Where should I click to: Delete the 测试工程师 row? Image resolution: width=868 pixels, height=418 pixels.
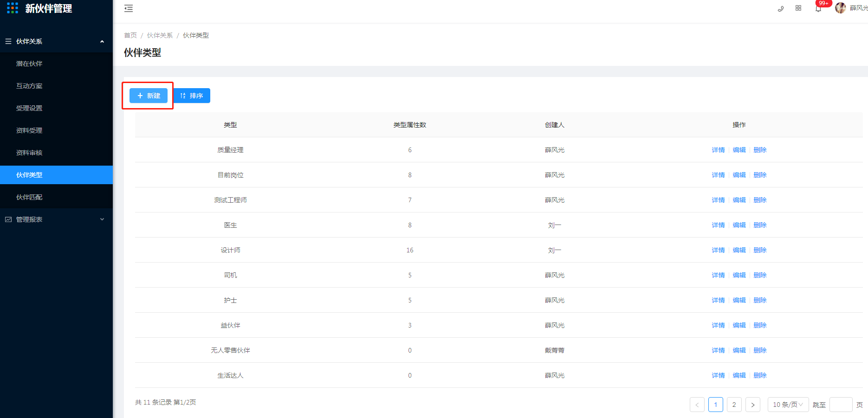click(760, 200)
